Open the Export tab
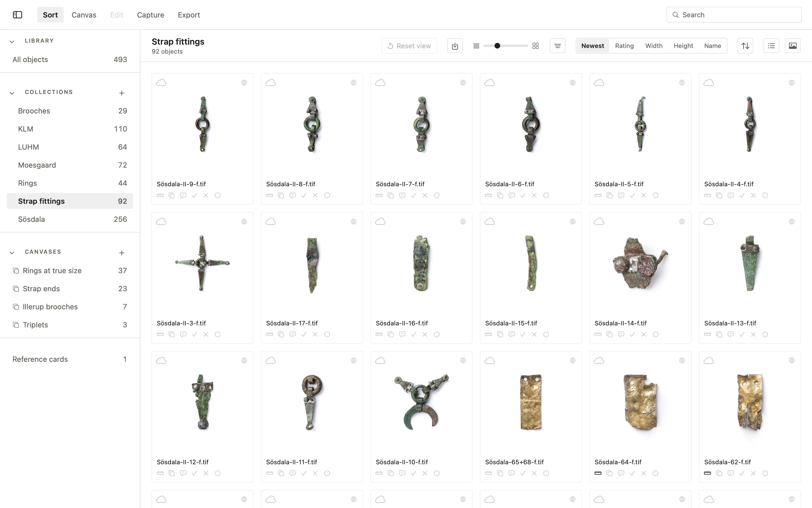Viewport: 812px width, 508px height. click(x=189, y=15)
